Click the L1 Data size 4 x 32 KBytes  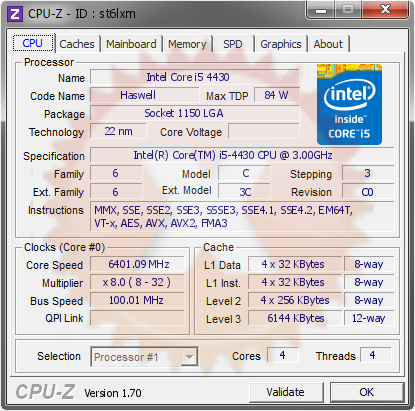click(x=295, y=265)
